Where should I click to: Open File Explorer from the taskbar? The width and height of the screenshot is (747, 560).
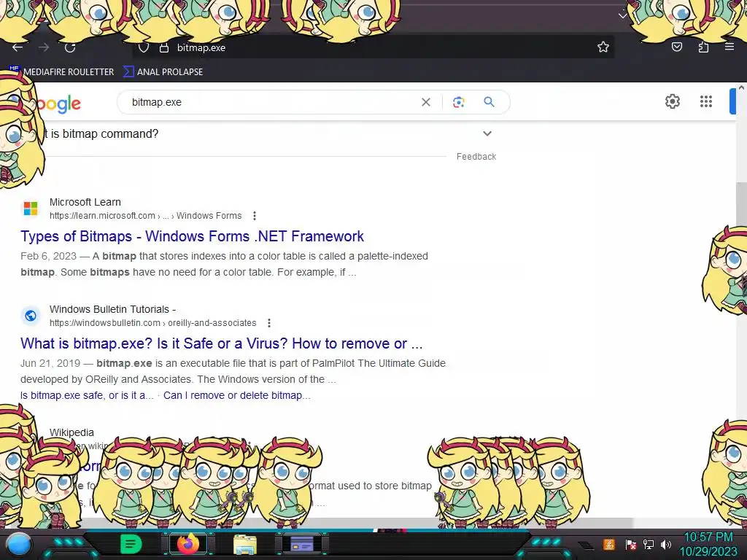coord(245,545)
